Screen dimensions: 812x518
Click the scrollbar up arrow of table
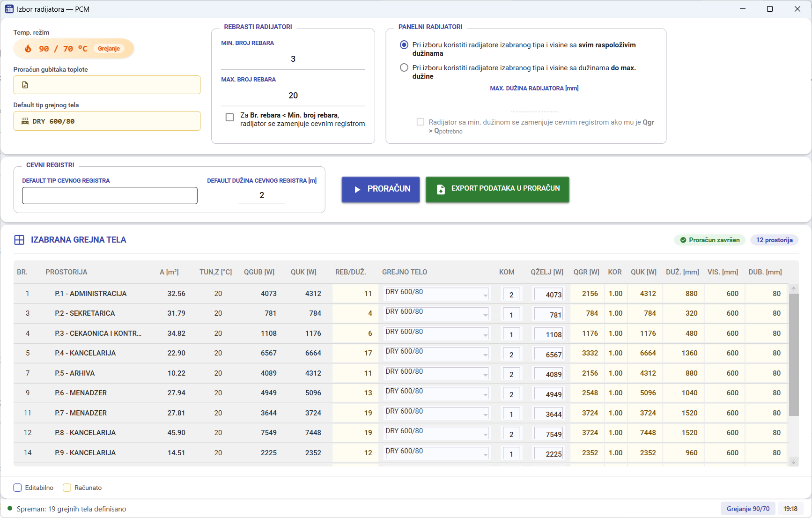793,289
